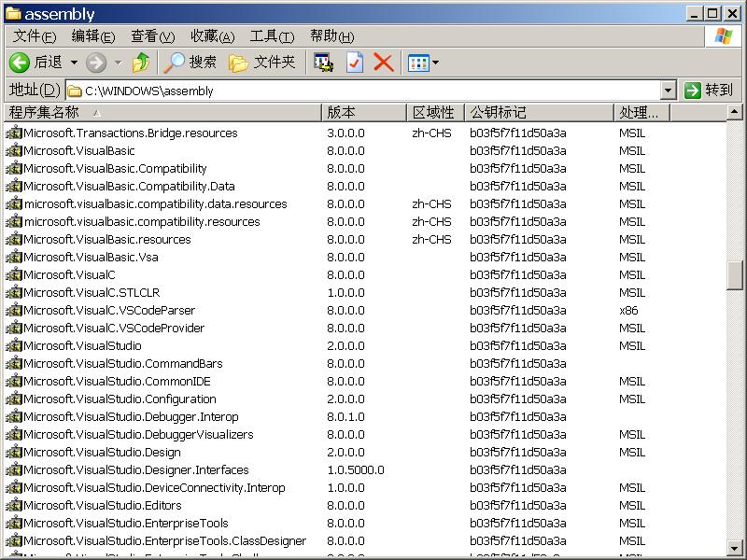Sort assemblies by the 版本 column header
Screen dimensions: 747x560
(362, 111)
